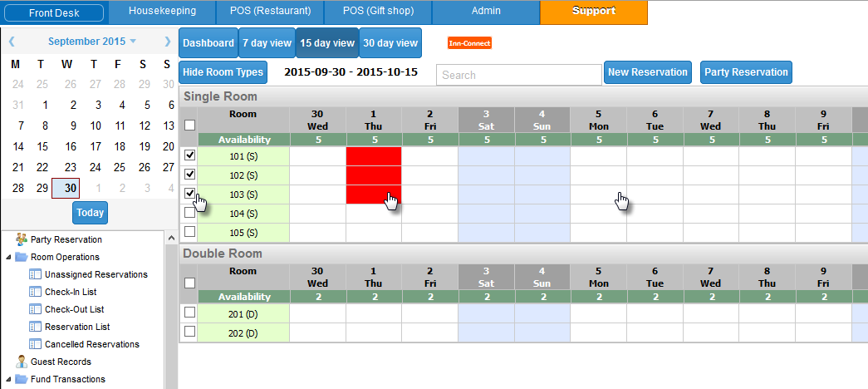Click the Guest Records person icon
Viewport: 868px width, 389px height.
pyautogui.click(x=21, y=362)
